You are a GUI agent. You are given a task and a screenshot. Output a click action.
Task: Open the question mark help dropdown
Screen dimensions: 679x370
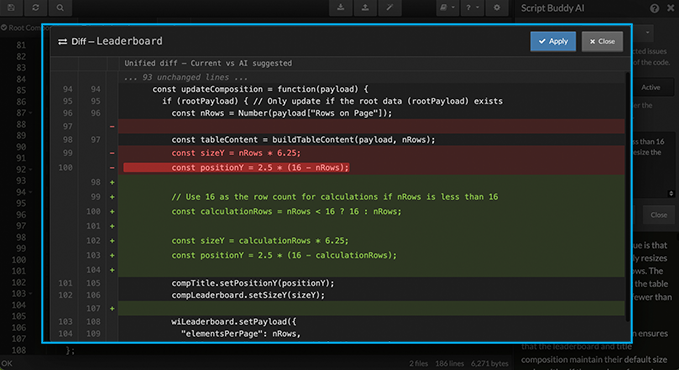pyautogui.click(x=472, y=7)
